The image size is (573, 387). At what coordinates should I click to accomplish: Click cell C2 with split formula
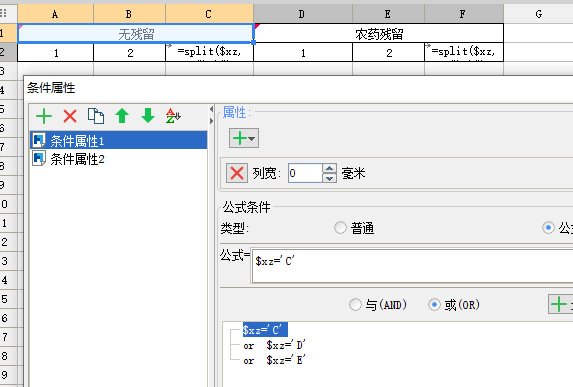pyautogui.click(x=209, y=52)
